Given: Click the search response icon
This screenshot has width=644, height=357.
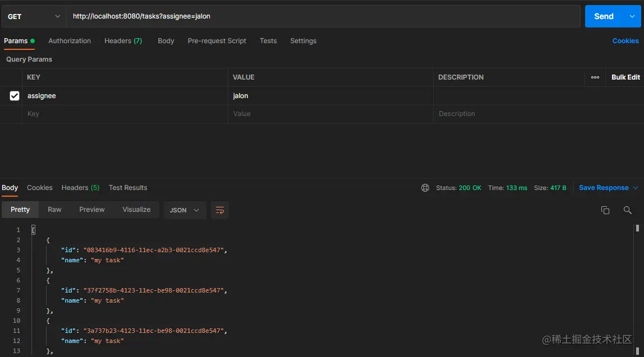Looking at the screenshot, I should tap(627, 210).
